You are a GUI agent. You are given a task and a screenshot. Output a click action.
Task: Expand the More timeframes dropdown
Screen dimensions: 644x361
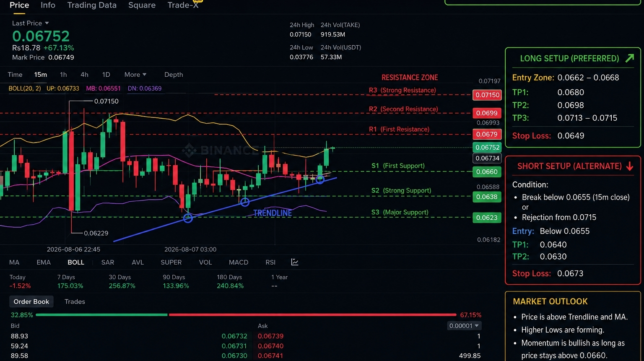click(135, 75)
